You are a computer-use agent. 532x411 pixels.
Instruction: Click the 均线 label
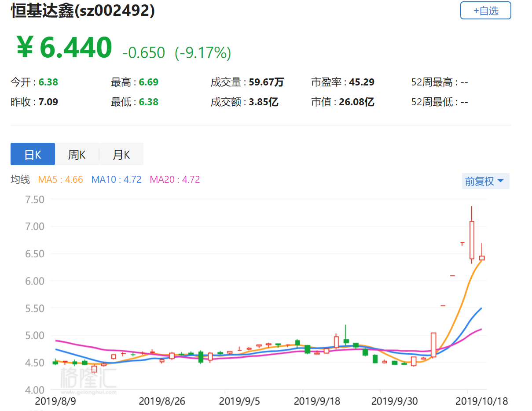point(20,180)
